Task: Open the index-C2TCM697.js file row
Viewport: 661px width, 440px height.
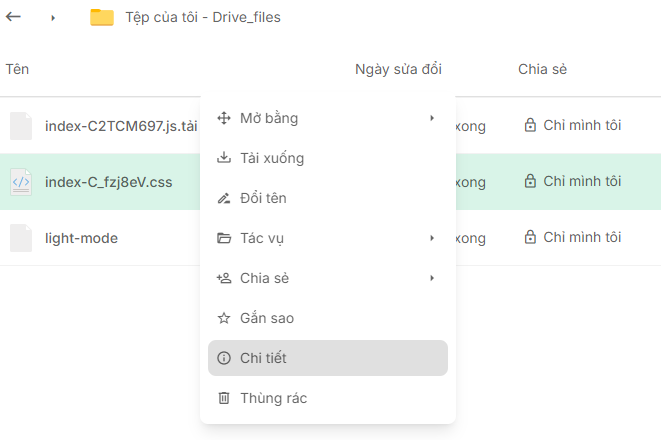Action: [120, 126]
